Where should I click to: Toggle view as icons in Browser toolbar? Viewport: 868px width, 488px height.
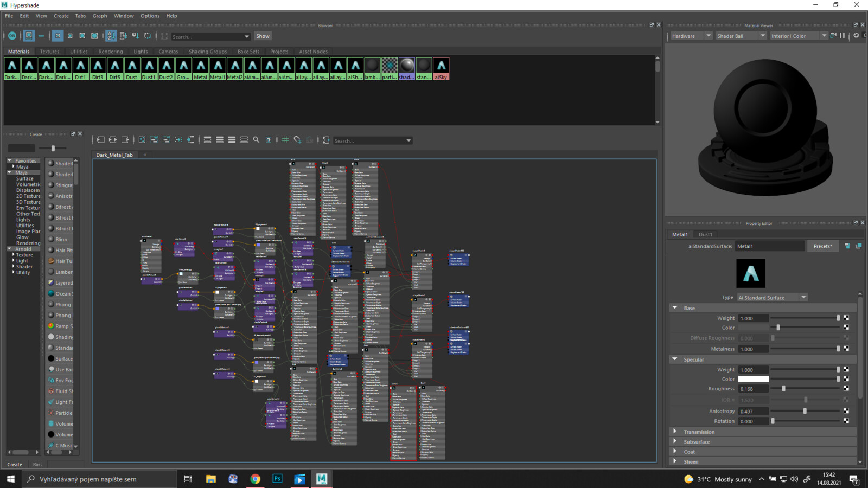pyautogui.click(x=29, y=36)
